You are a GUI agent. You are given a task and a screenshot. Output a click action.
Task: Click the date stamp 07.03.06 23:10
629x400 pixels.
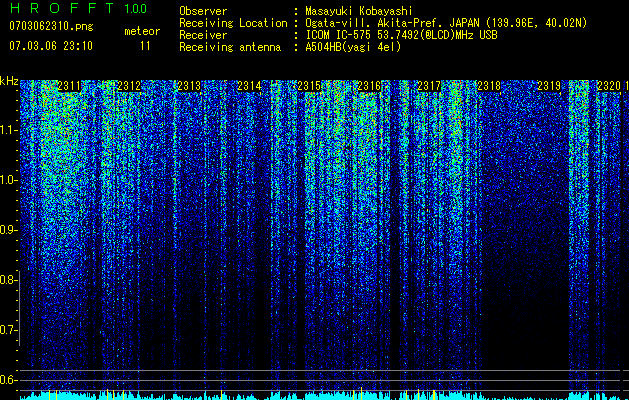(51, 46)
